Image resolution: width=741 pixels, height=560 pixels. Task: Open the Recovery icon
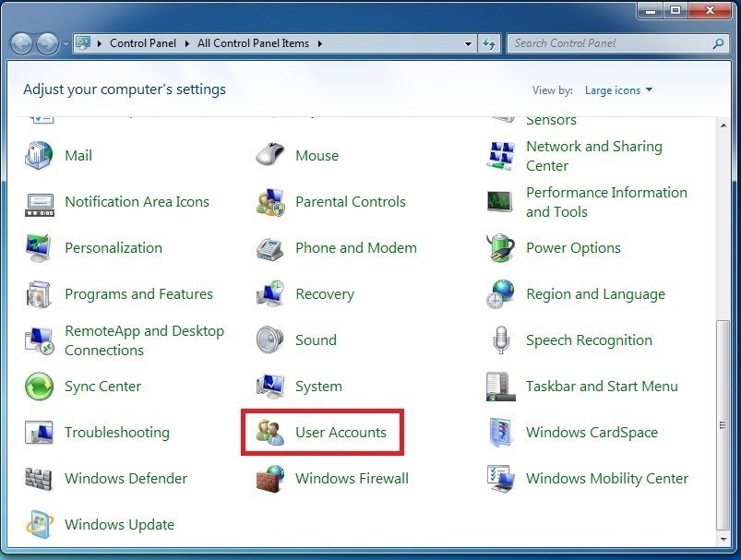click(270, 293)
